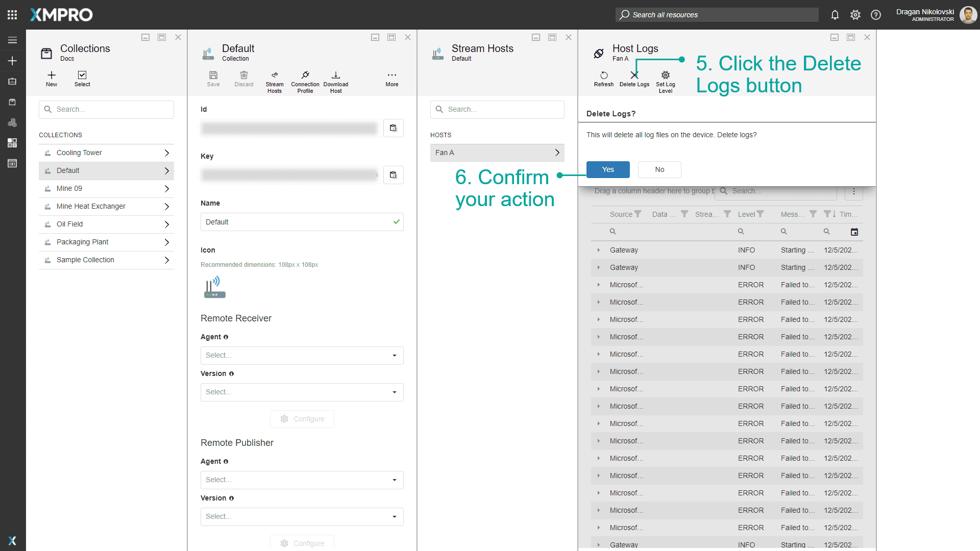This screenshot has height=551, width=980.
Task: Expand first Gateway log row
Action: pos(599,250)
